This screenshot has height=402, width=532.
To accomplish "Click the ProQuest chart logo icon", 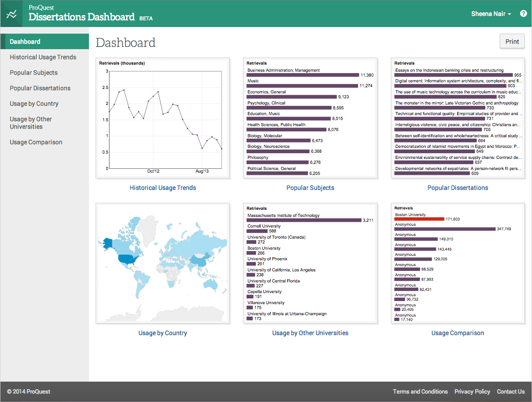I will (x=12, y=14).
